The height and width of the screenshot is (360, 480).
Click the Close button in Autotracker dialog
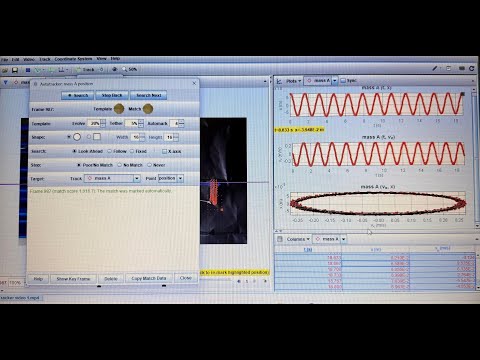click(186, 278)
